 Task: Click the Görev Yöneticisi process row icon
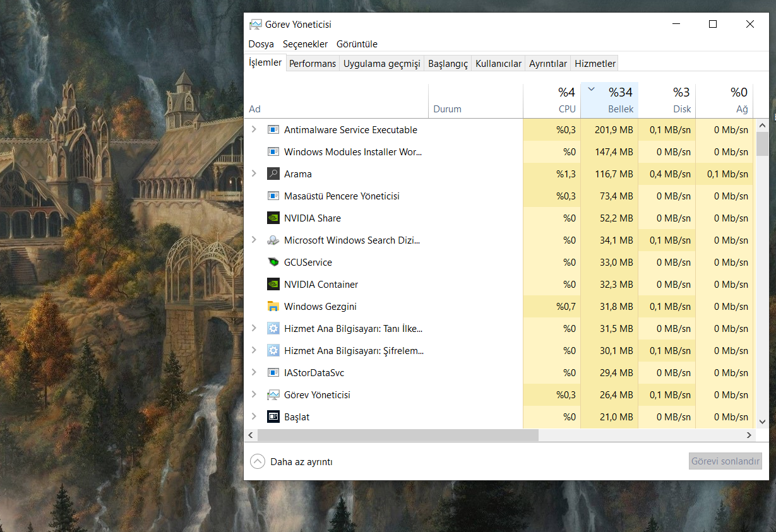pyautogui.click(x=273, y=395)
